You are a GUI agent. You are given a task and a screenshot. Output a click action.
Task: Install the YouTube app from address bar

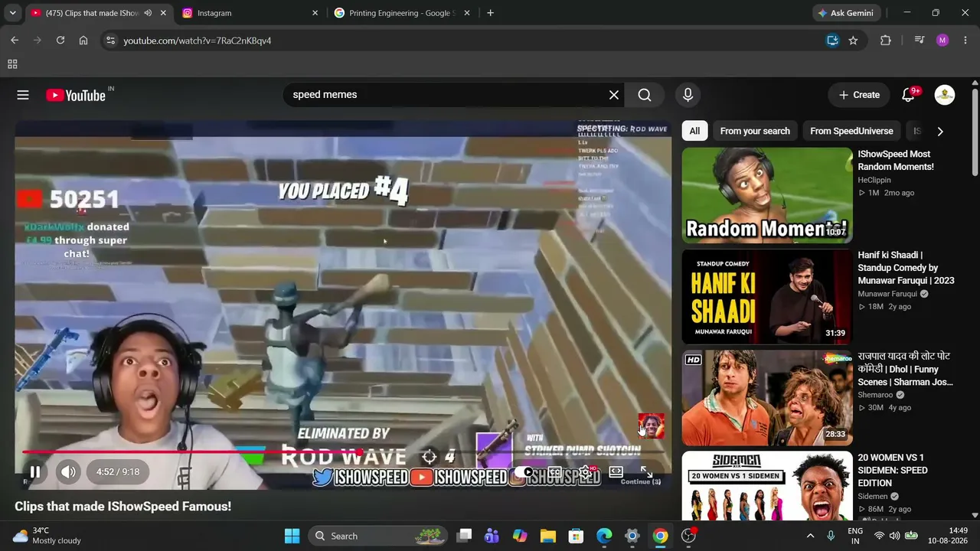click(x=832, y=41)
